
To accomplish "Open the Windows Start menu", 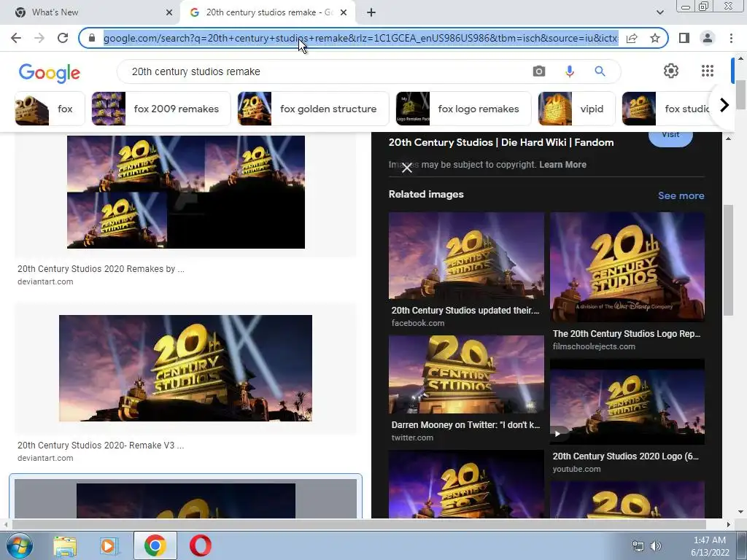I will (20, 545).
